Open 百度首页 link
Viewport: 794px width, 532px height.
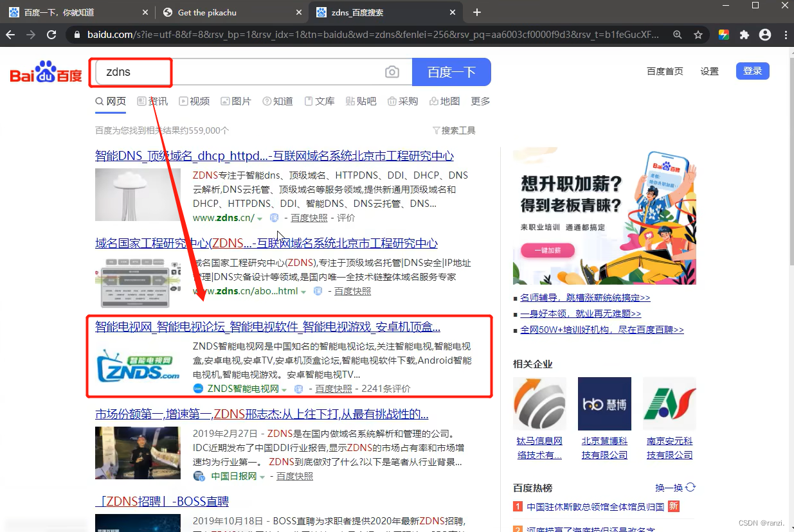click(x=665, y=71)
